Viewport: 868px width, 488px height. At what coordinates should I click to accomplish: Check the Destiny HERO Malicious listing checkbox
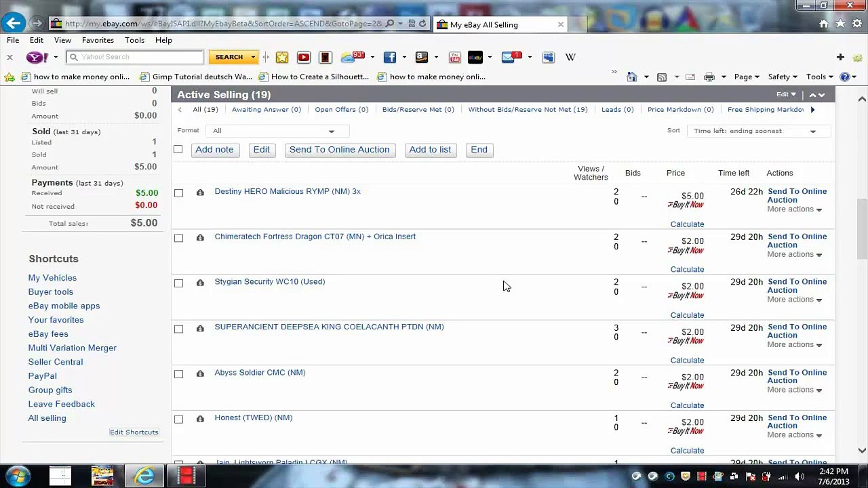click(178, 193)
